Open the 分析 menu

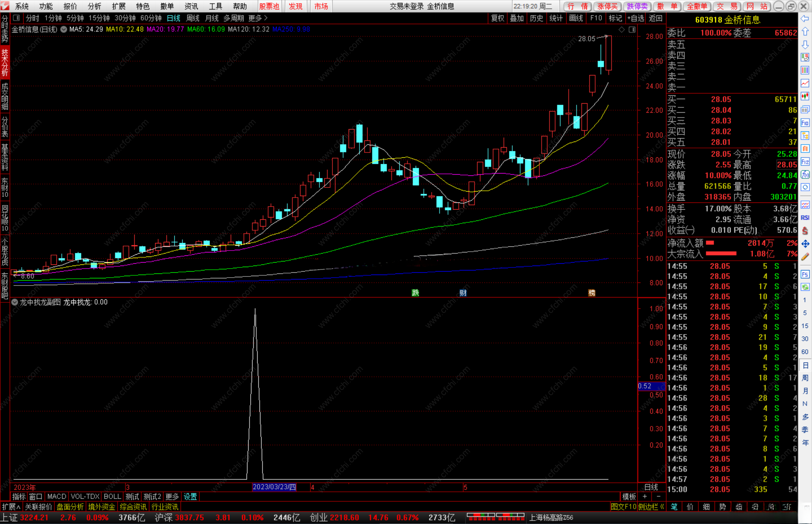(94, 6)
